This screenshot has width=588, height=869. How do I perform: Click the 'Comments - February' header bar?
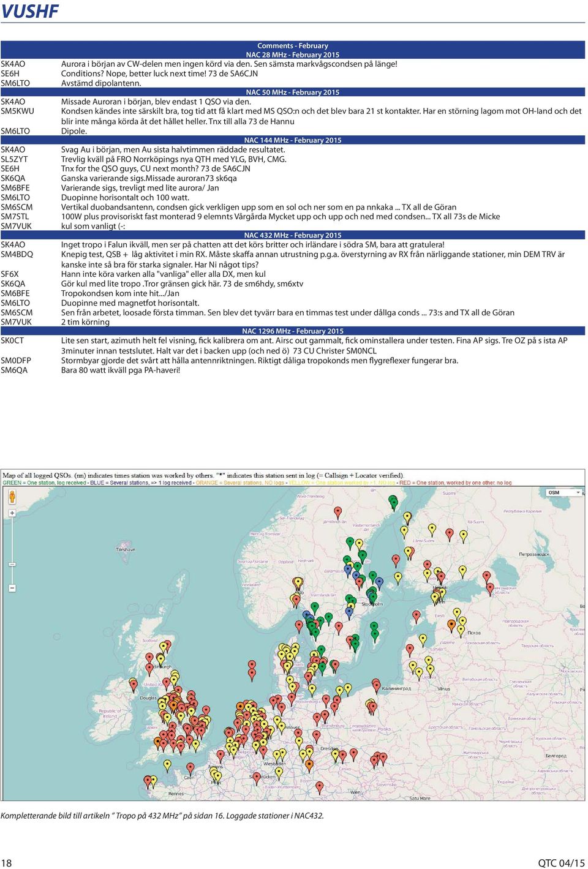293,45
